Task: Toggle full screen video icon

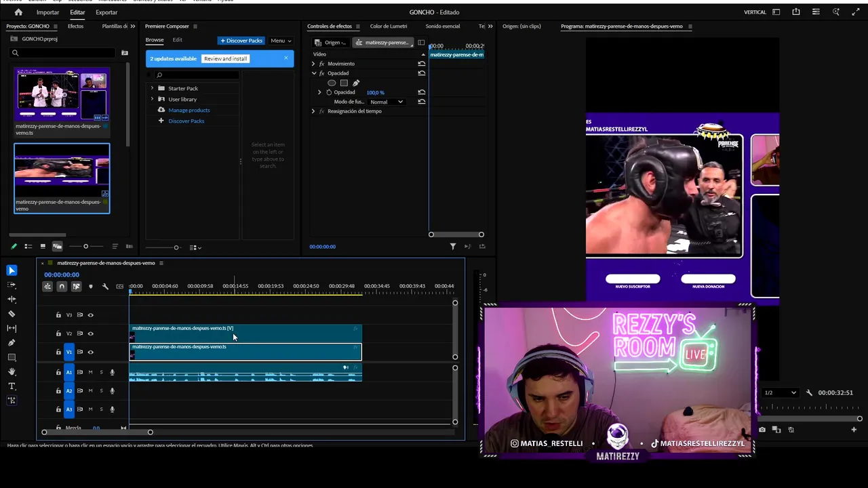Action: (x=855, y=12)
